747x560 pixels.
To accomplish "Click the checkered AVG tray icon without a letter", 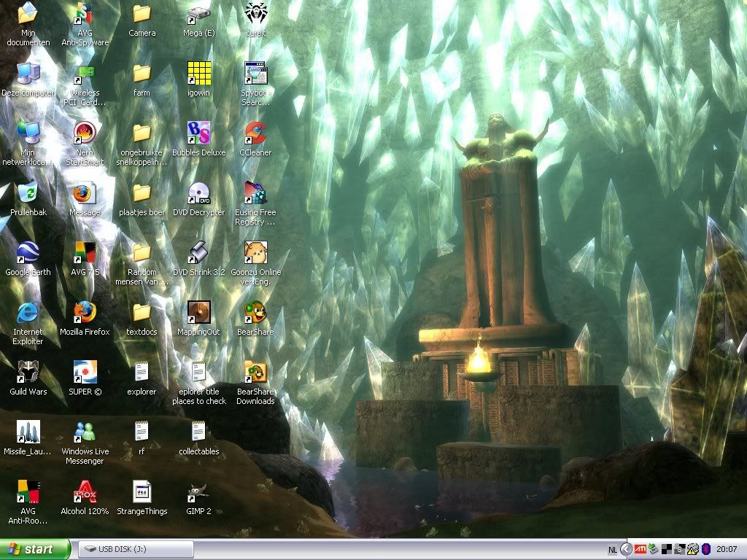I will [x=667, y=550].
